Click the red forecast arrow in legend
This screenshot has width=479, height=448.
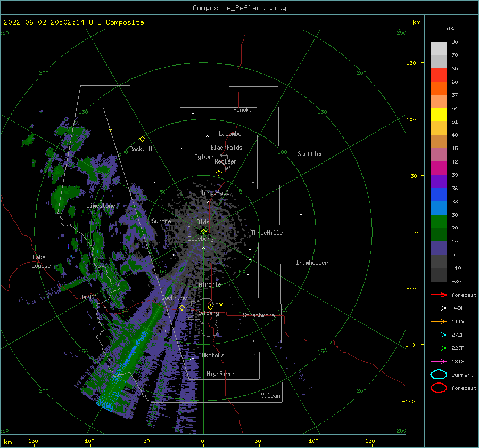point(439,295)
